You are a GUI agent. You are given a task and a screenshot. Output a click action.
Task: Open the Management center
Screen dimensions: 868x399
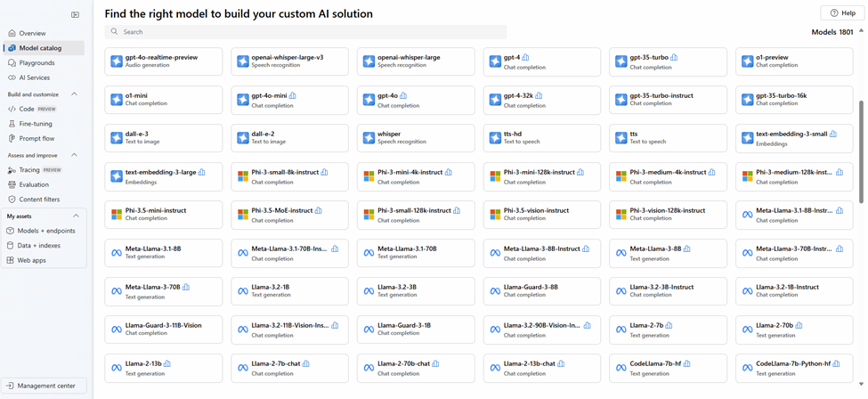[x=45, y=386]
